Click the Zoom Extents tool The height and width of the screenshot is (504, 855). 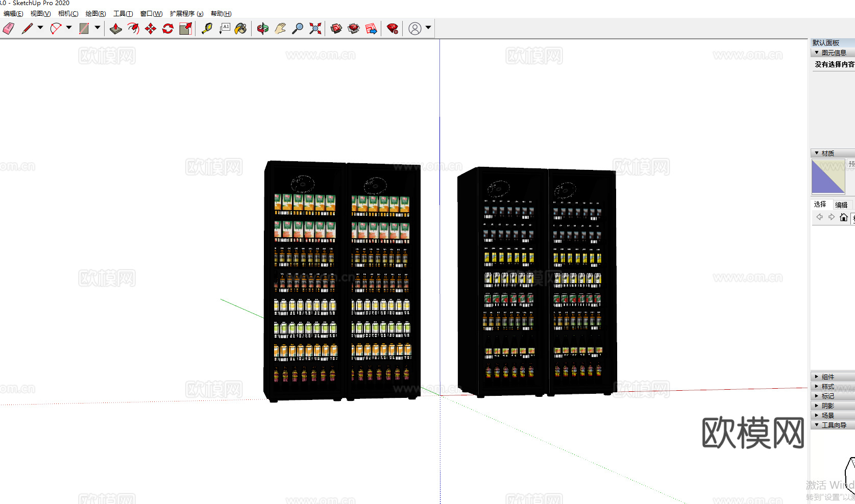pos(315,29)
